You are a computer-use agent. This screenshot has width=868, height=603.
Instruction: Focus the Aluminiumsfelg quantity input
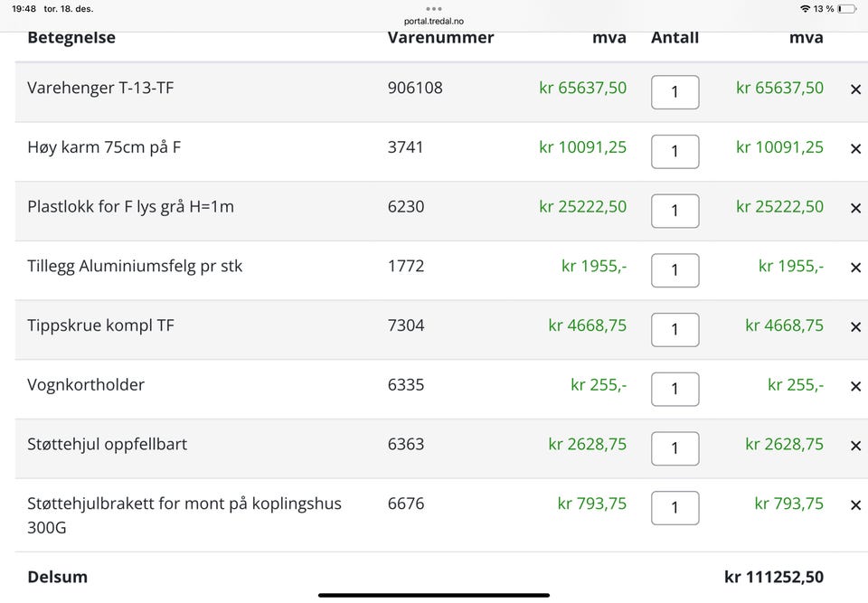click(675, 270)
